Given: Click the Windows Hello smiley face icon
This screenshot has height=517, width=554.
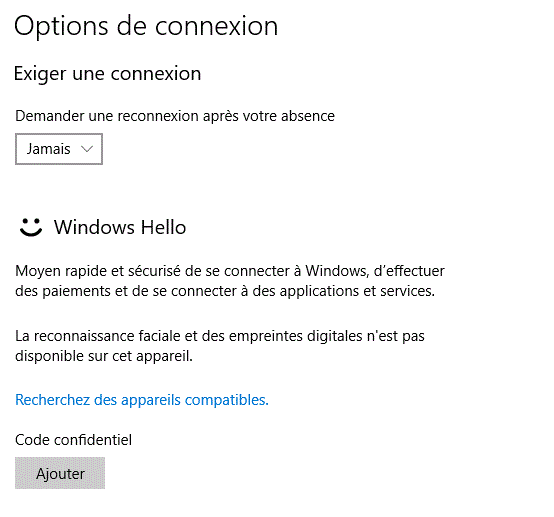Looking at the screenshot, I should pyautogui.click(x=31, y=227).
